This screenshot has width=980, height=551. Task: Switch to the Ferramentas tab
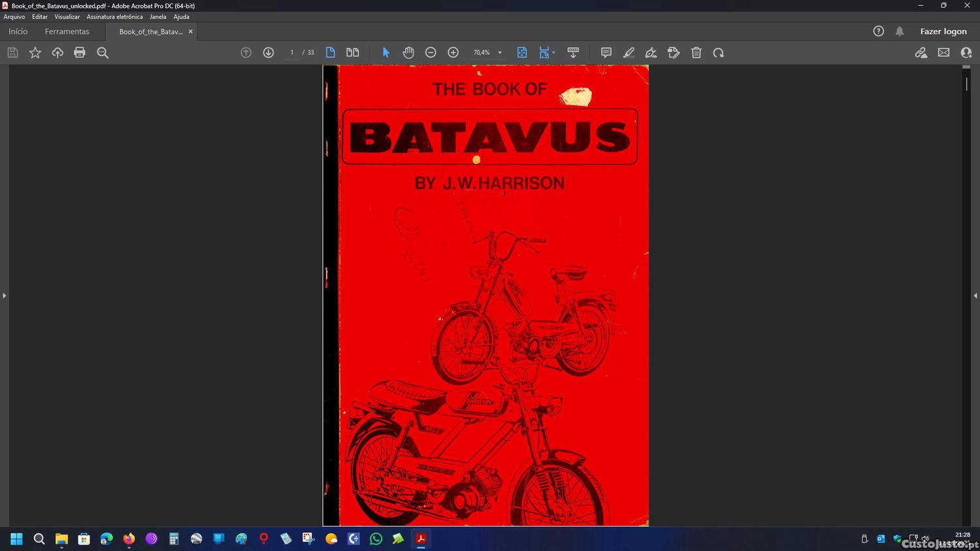[67, 31]
